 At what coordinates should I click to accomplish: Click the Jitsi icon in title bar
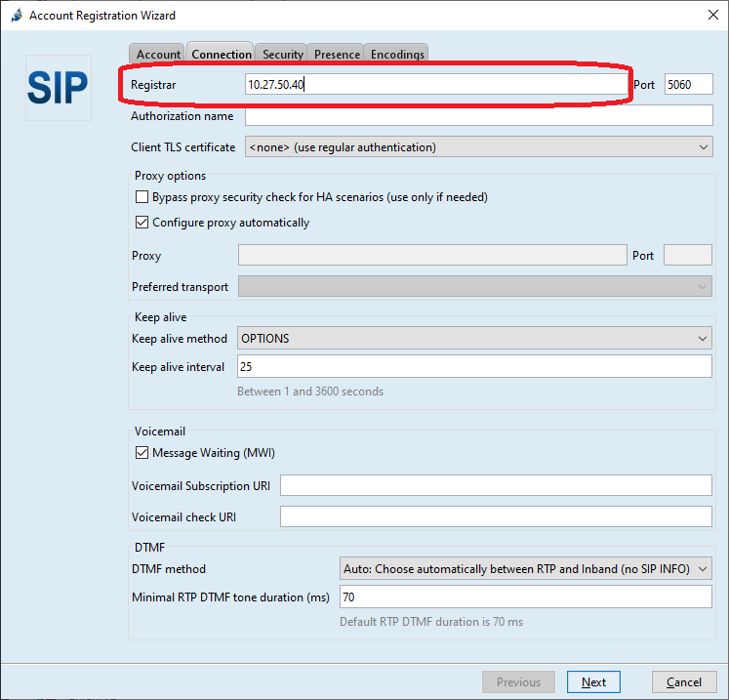(15, 16)
